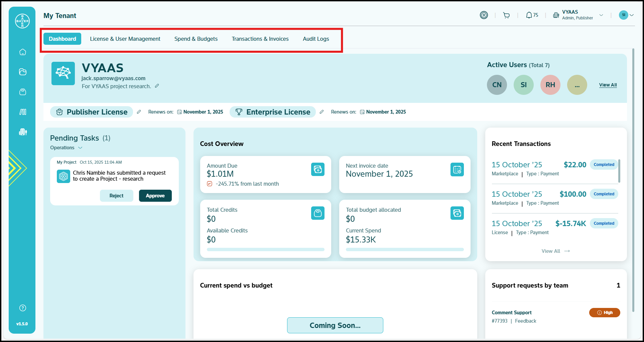Click the RH user avatar

[550, 85]
